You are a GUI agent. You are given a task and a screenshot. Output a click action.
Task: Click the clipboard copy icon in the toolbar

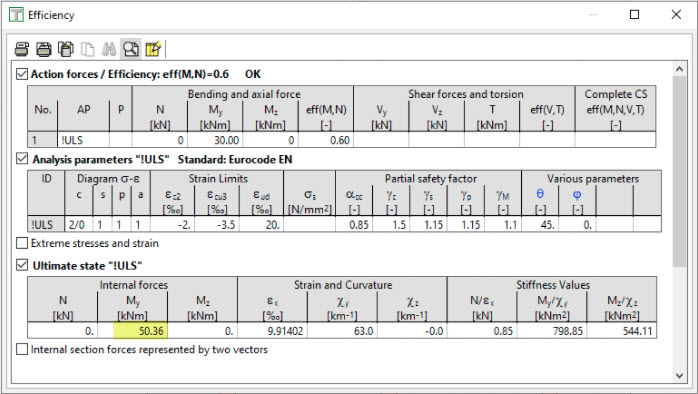[x=66, y=49]
